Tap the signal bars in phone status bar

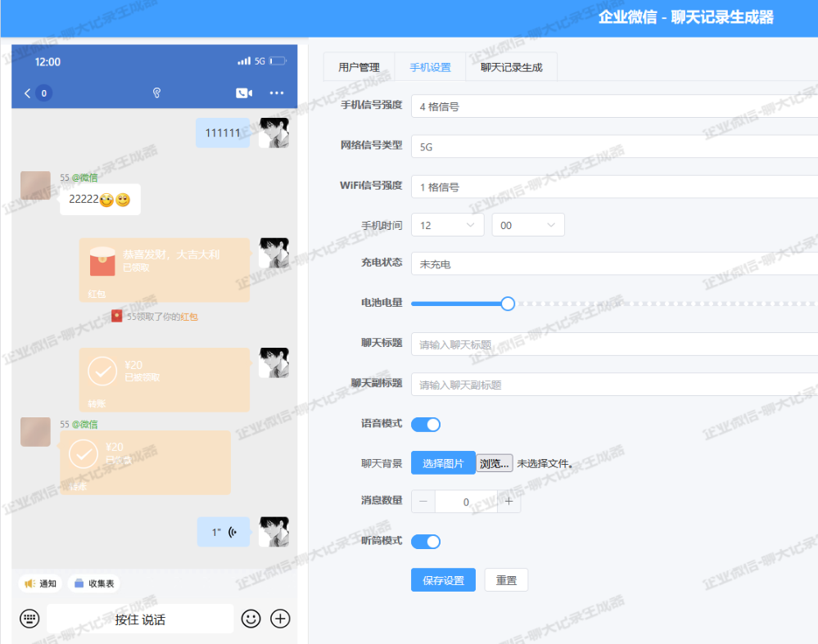[x=244, y=61]
